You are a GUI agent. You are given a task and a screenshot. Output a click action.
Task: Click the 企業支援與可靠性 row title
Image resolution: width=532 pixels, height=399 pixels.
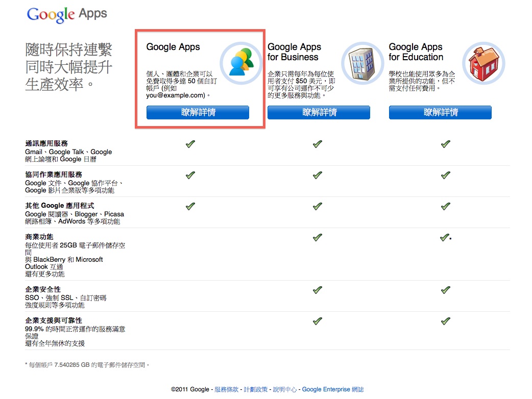54,320
